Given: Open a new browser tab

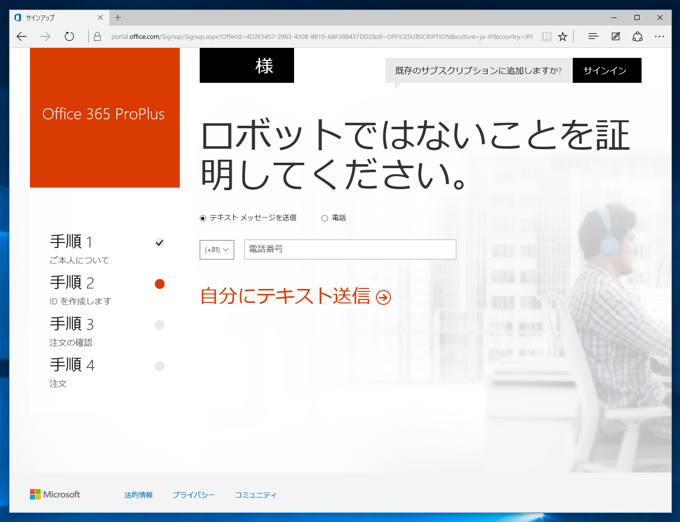Looking at the screenshot, I should [118, 18].
